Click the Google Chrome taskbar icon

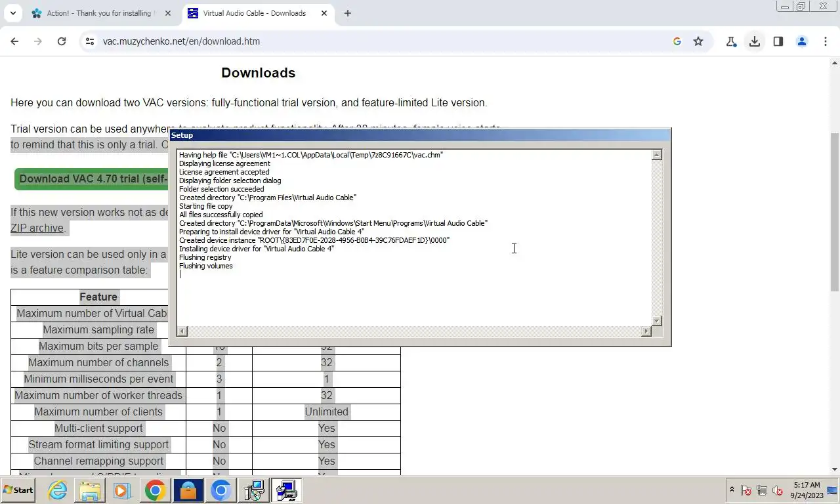pos(156,490)
